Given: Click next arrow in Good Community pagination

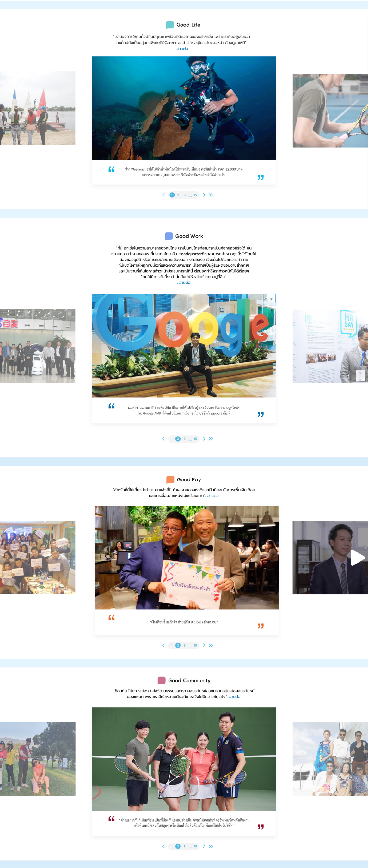Looking at the screenshot, I should [204, 846].
